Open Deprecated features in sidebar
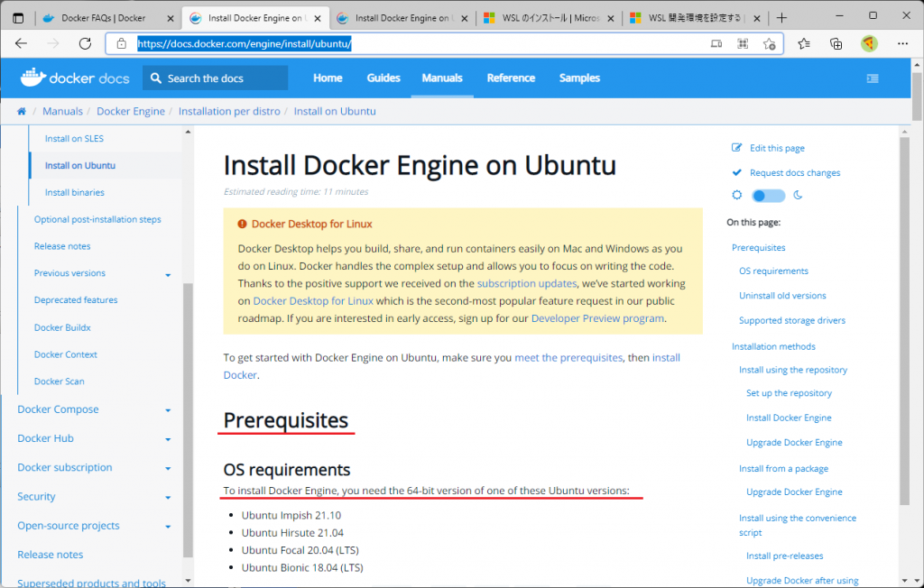Screen dimensions: 924x588 [x=76, y=300]
